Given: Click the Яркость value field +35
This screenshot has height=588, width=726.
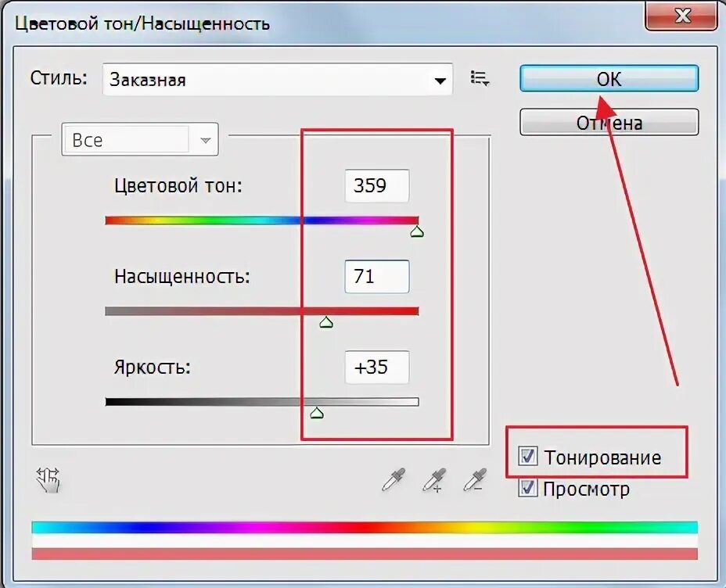Looking at the screenshot, I should pyautogui.click(x=377, y=367).
